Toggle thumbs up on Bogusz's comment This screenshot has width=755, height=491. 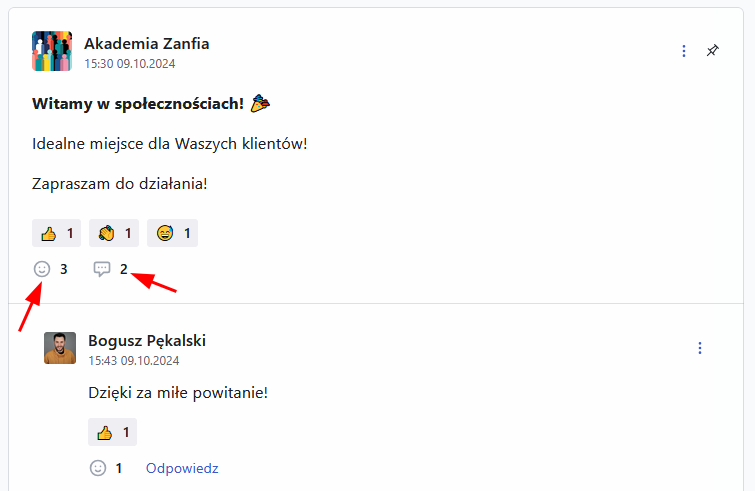pyautogui.click(x=112, y=432)
